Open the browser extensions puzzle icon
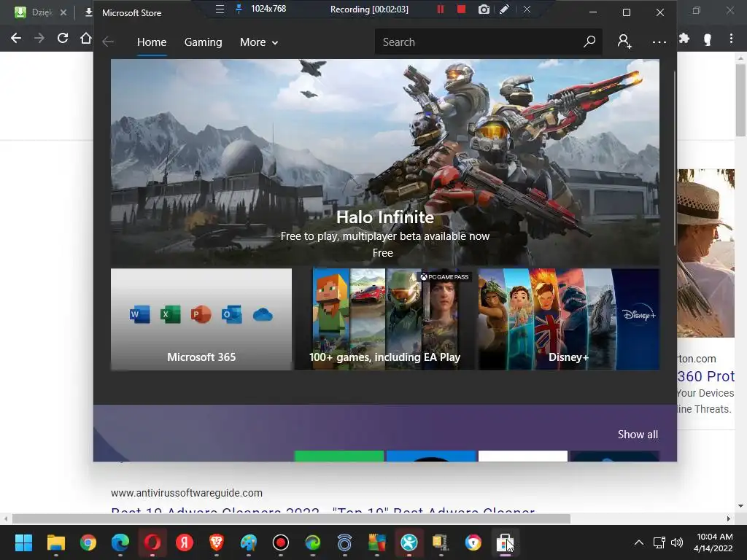The height and width of the screenshot is (560, 747). coord(684,38)
